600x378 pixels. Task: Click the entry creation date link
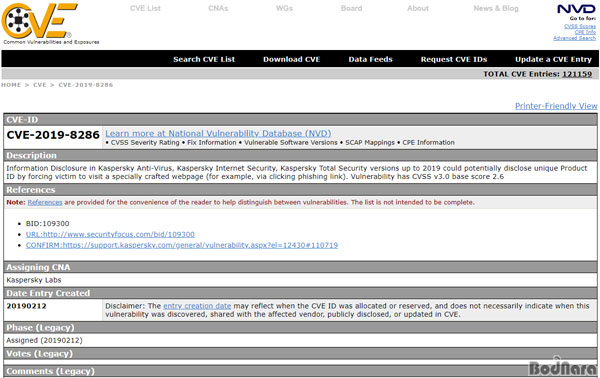pyautogui.click(x=197, y=306)
